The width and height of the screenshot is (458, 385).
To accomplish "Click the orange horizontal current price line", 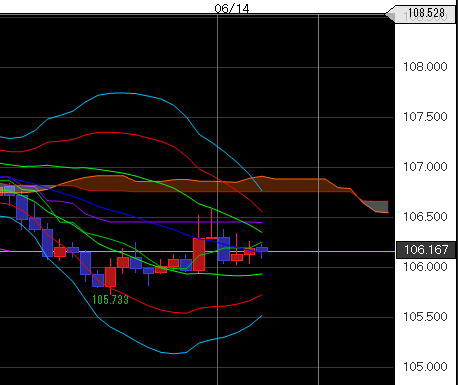I will [197, 251].
